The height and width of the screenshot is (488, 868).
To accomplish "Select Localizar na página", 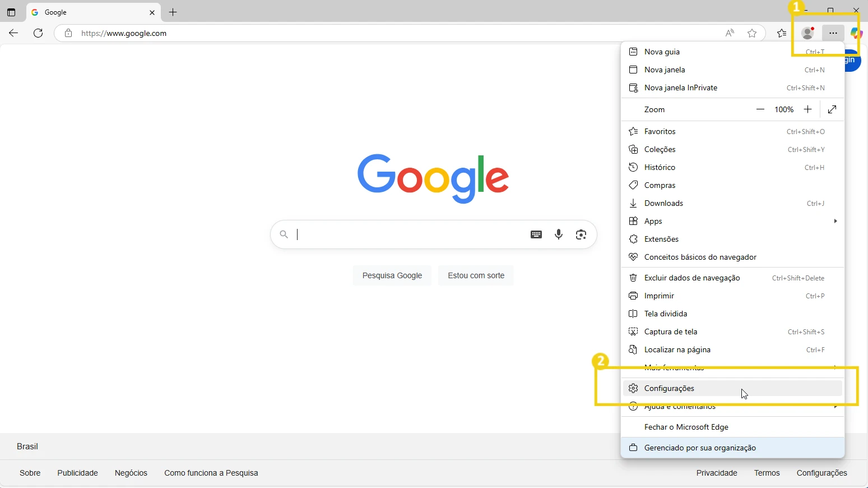I will coord(733,349).
